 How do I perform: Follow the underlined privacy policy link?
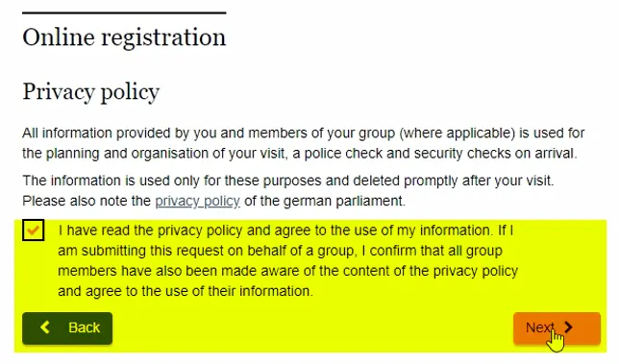click(197, 201)
